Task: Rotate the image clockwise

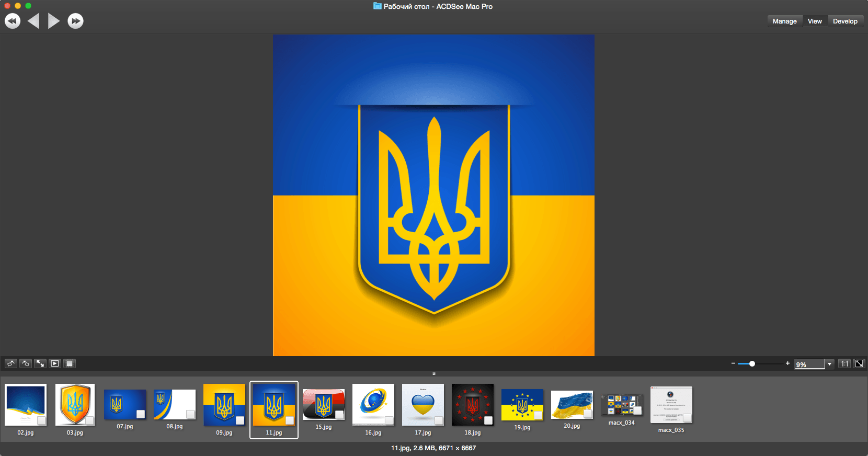Action: [26, 363]
